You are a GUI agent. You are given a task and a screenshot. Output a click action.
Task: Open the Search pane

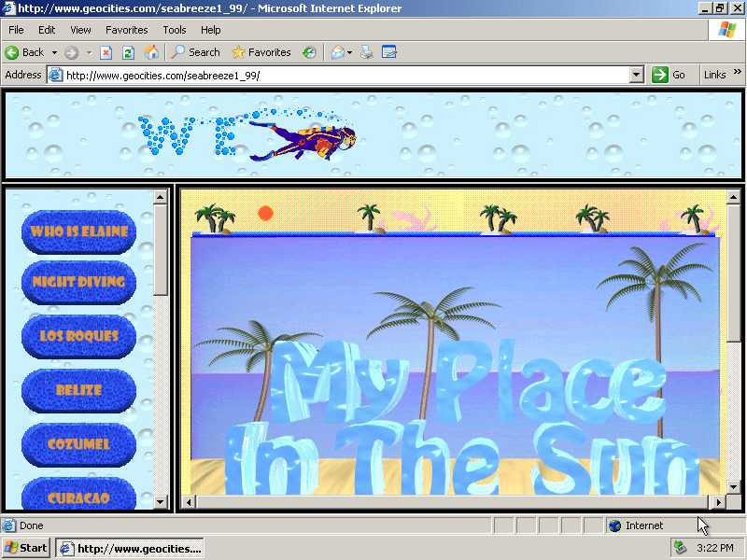tap(196, 52)
